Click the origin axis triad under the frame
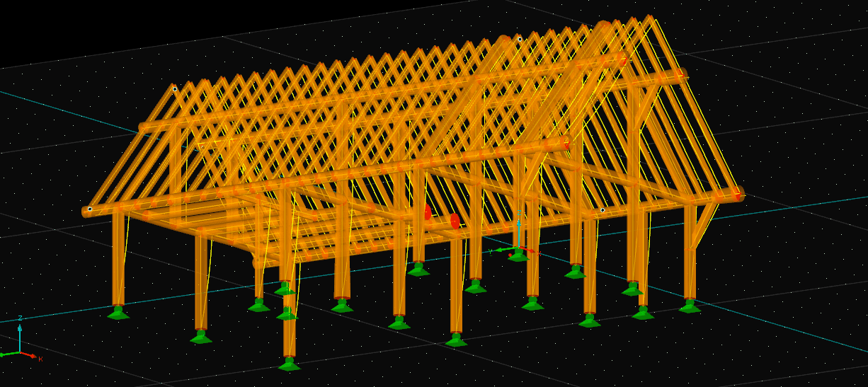Viewport: 868px width, 387px height. point(518,248)
